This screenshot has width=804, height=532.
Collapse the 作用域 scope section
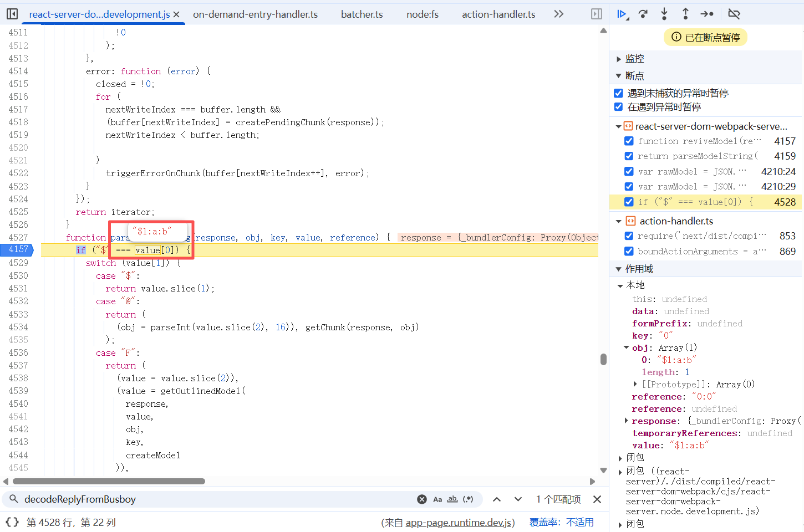[619, 269]
